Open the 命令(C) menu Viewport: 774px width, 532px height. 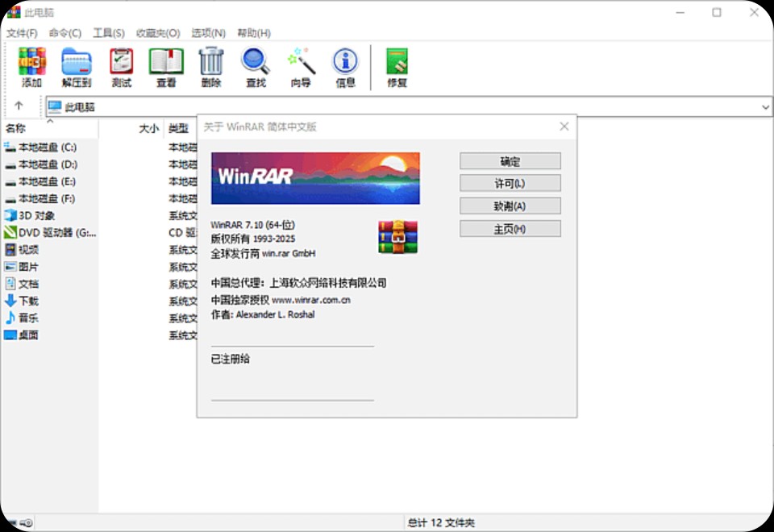[x=65, y=33]
